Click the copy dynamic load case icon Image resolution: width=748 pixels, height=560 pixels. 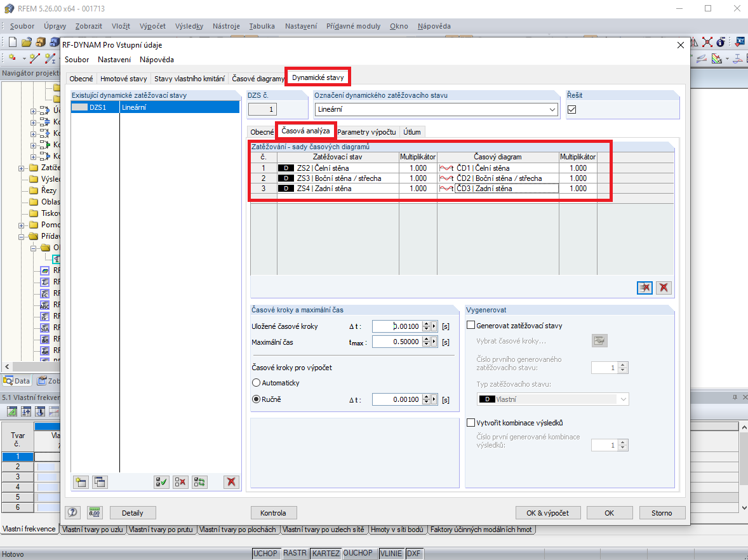pos(100,482)
